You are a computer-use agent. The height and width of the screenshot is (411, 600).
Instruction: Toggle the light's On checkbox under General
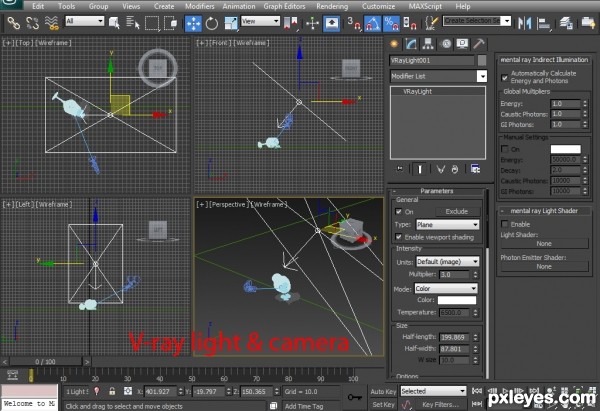(399, 212)
